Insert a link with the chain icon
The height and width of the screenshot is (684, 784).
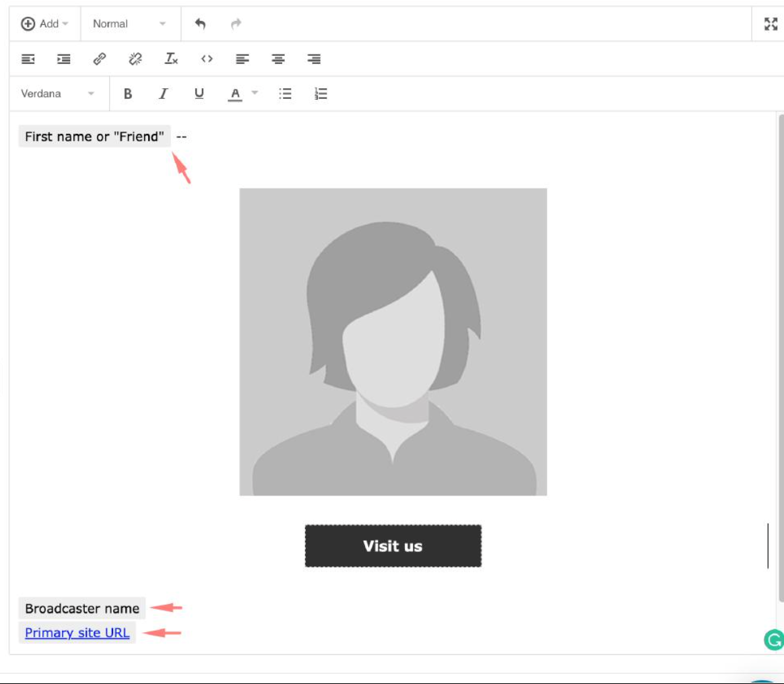100,59
